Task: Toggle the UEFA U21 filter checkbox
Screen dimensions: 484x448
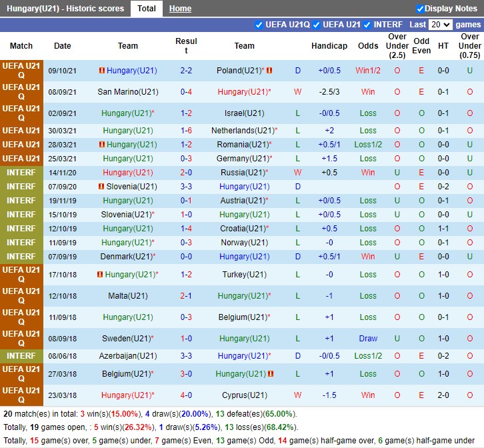Action: pyautogui.click(x=316, y=25)
